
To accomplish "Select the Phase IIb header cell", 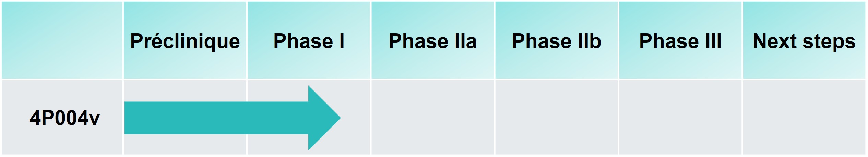I will click(556, 41).
